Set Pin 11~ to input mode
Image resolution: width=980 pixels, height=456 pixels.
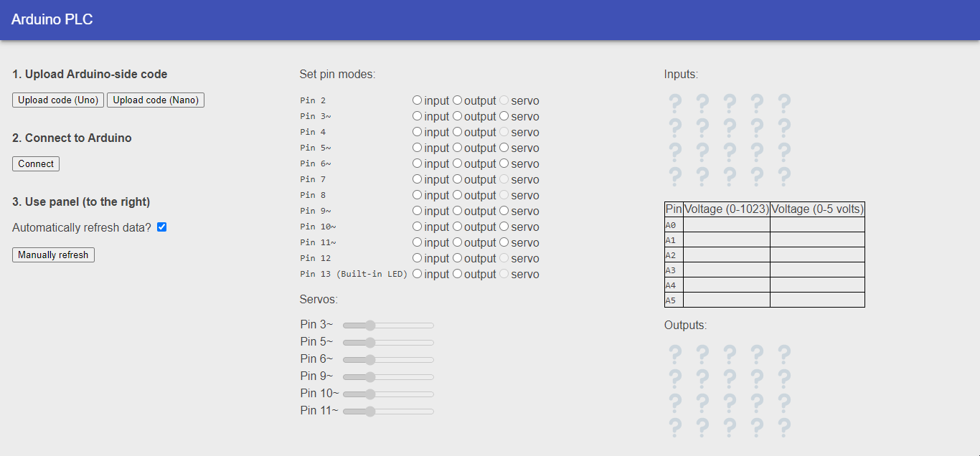pyautogui.click(x=417, y=242)
